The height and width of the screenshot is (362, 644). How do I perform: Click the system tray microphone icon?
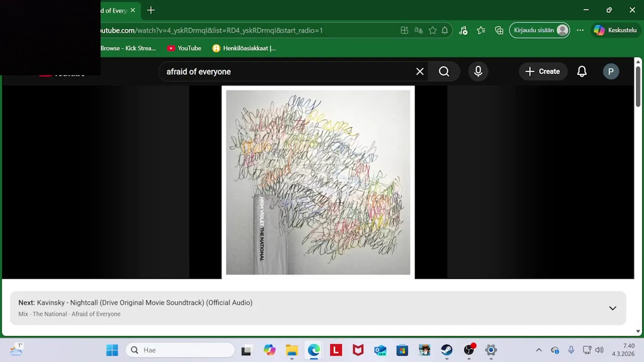pos(571,350)
